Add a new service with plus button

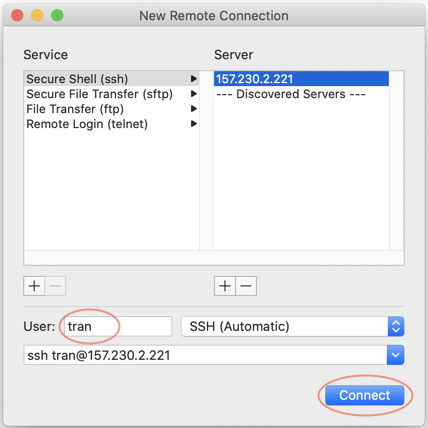34,286
